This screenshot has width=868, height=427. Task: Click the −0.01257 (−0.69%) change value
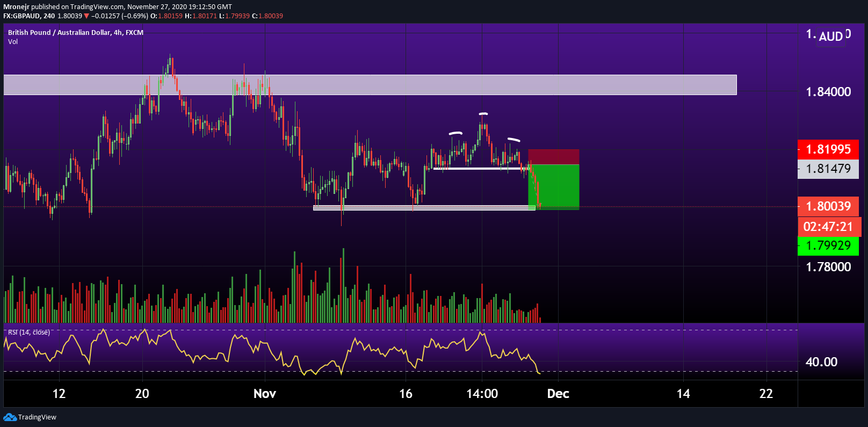pos(120,16)
